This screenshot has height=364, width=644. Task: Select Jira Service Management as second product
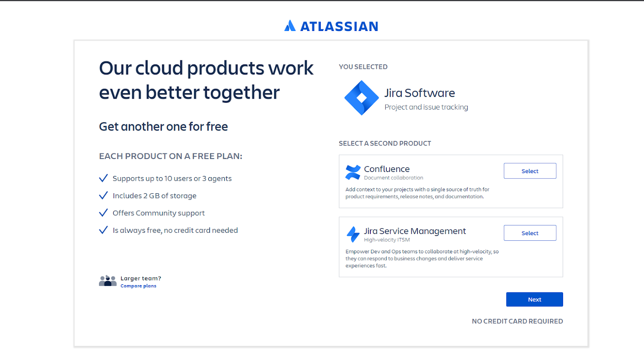click(530, 233)
